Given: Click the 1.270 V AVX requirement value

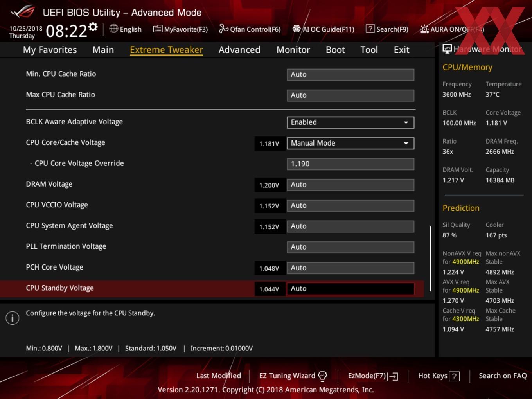Looking at the screenshot, I should click(x=453, y=300).
